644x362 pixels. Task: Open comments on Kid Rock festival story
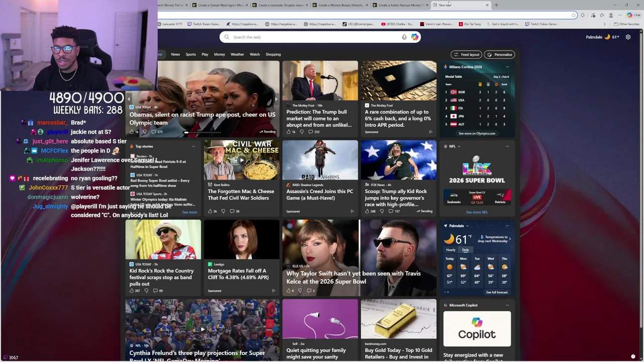click(x=158, y=291)
